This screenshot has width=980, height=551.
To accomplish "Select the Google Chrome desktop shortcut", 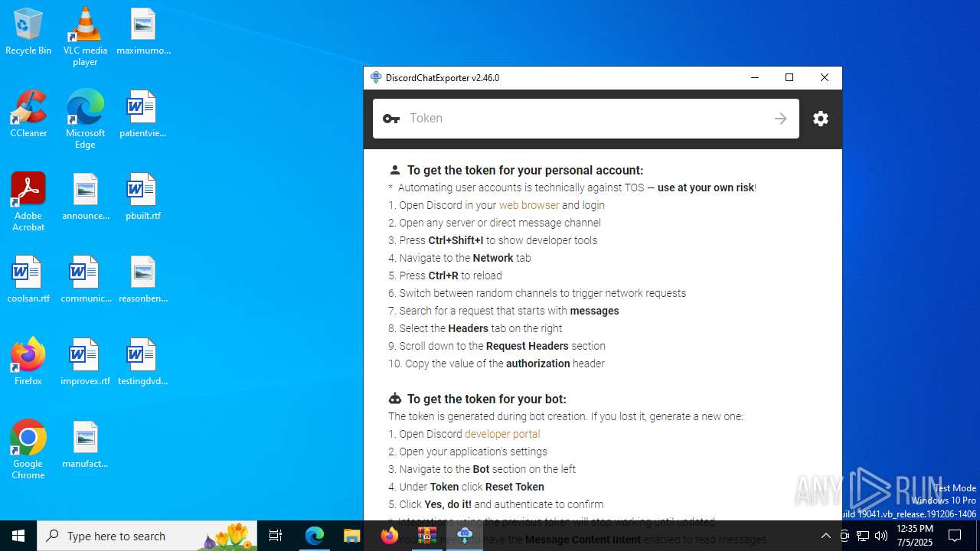I will coord(28,450).
